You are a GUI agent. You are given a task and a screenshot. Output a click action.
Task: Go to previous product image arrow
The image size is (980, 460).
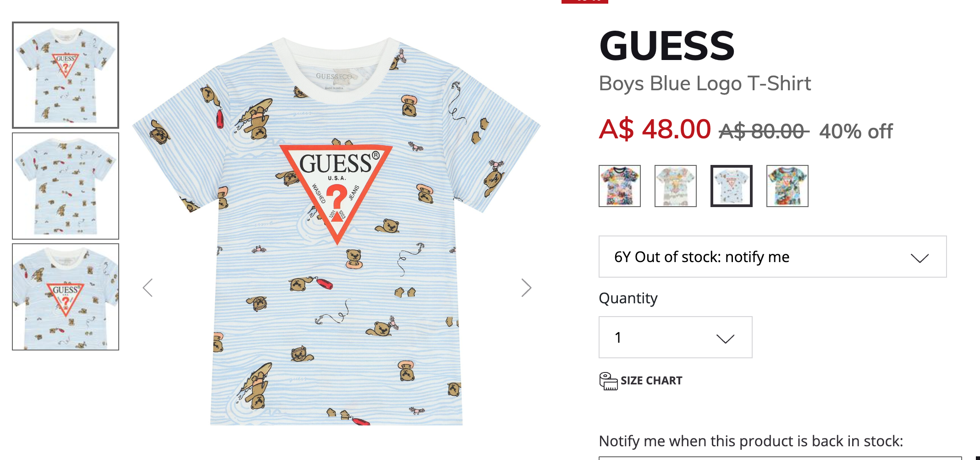(x=148, y=288)
